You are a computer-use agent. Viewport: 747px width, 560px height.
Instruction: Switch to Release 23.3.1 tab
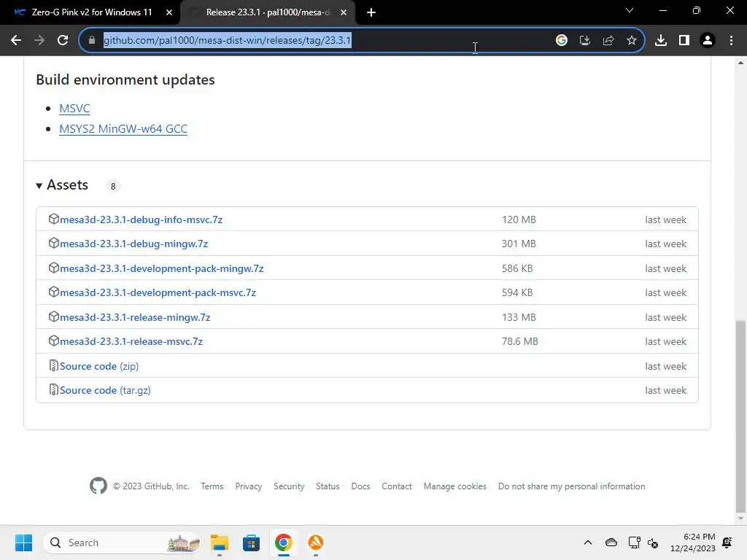click(268, 12)
